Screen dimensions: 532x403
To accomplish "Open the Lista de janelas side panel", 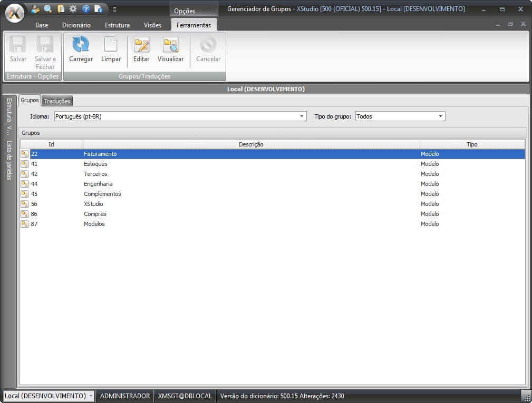I will 9,160.
